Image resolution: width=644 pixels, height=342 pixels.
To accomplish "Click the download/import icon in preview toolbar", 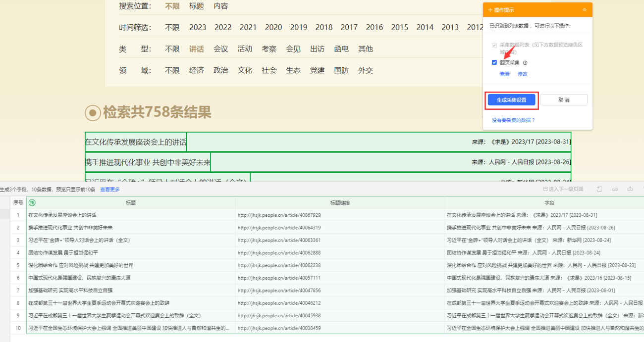I will click(x=615, y=189).
